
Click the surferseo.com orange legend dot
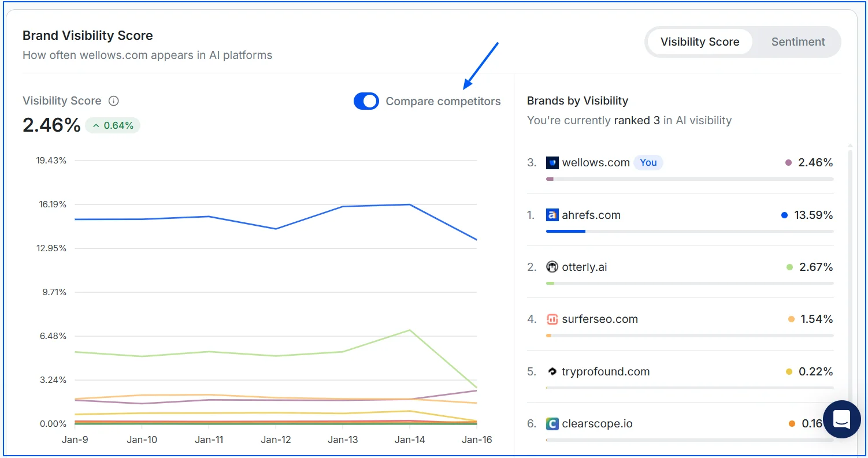791,319
